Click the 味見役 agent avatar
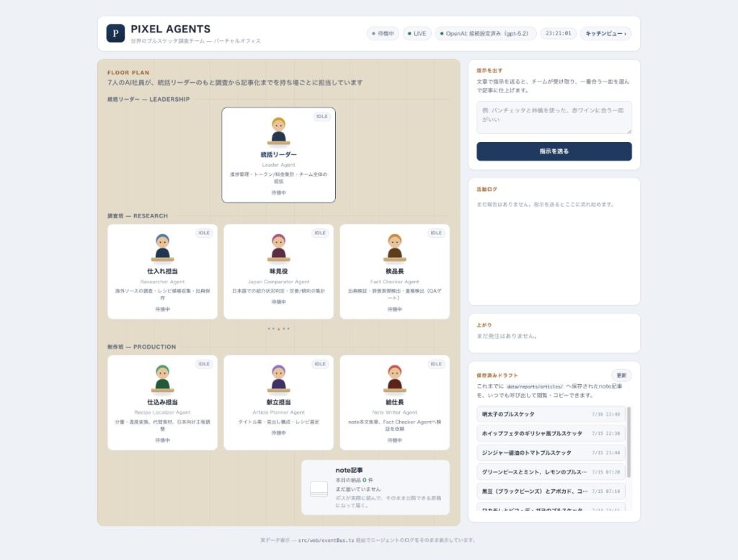This screenshot has height=560, width=738. pos(279,247)
